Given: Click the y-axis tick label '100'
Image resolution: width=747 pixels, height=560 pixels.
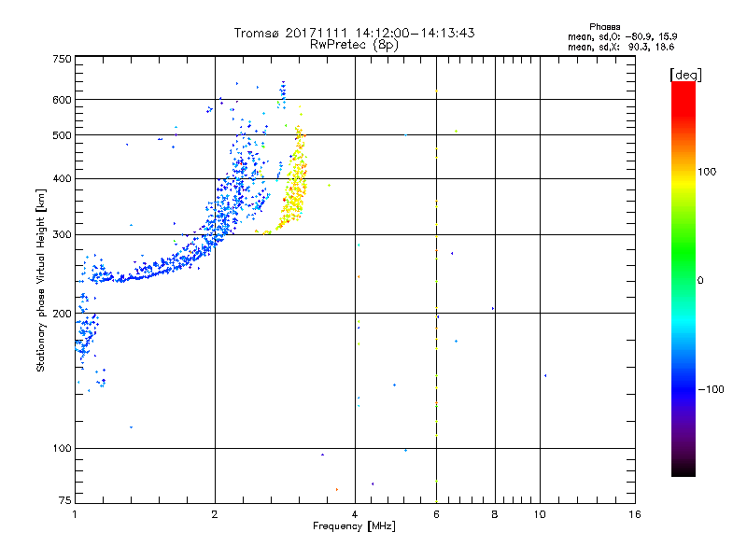Looking at the screenshot, I should [x=62, y=448].
